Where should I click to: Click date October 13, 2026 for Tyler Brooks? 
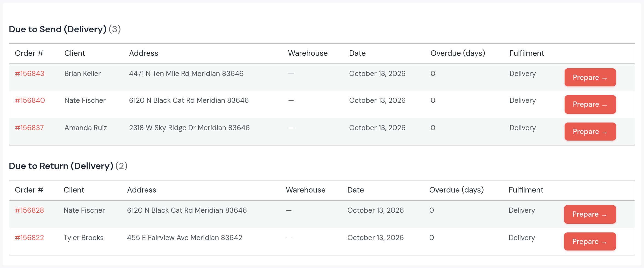pos(375,238)
